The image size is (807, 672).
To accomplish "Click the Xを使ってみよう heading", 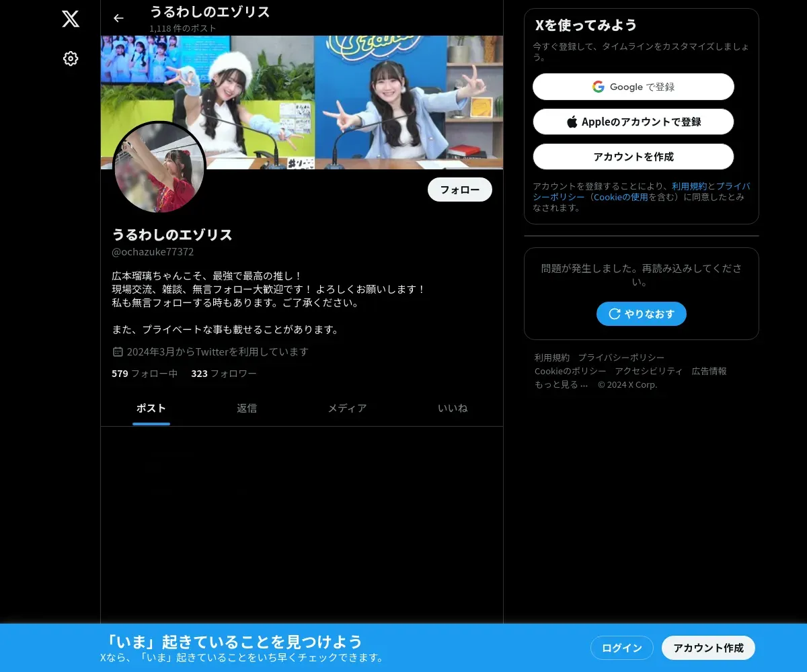I will click(586, 26).
